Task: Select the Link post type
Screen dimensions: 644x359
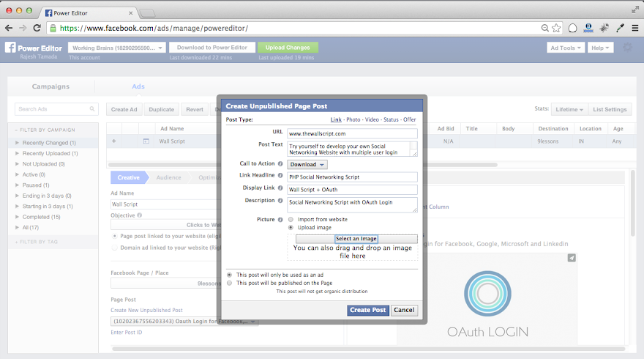Action: [336, 119]
